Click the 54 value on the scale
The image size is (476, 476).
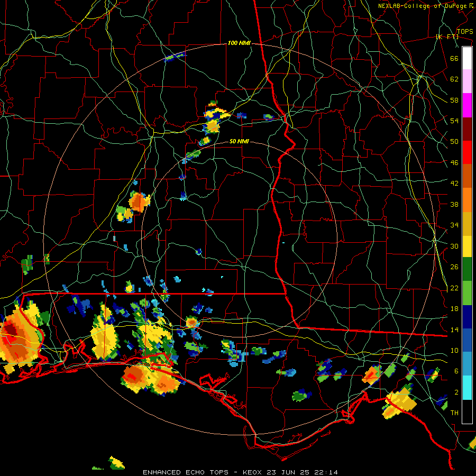click(454, 121)
